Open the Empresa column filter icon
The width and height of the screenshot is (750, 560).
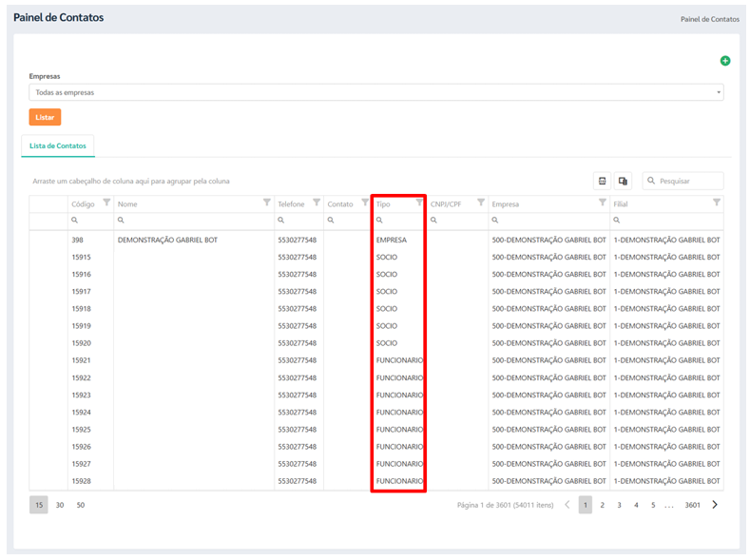click(603, 203)
